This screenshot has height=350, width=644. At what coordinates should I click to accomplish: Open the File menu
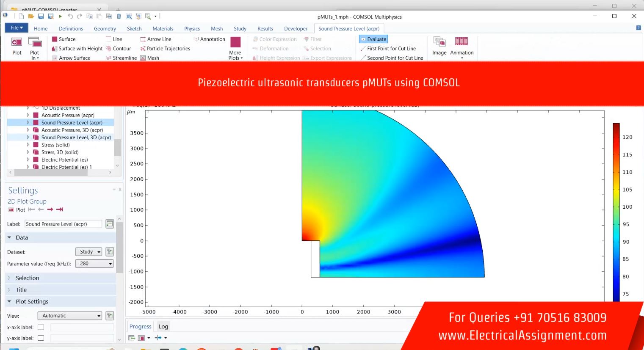click(17, 28)
